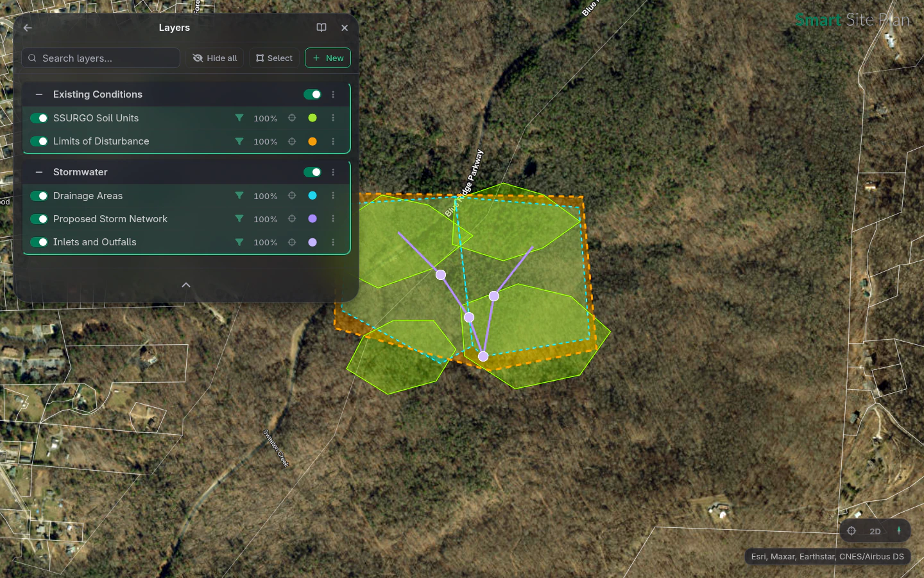924x578 pixels.
Task: Open Stormwater group options menu
Action: pyautogui.click(x=333, y=172)
